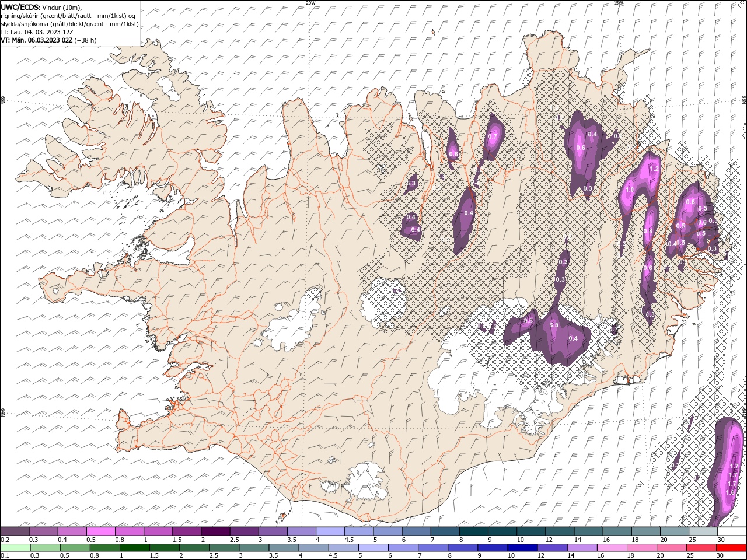The image size is (747, 560).
Task: Select the pale mint 0.1 rain legend swatch
Action: [15, 548]
